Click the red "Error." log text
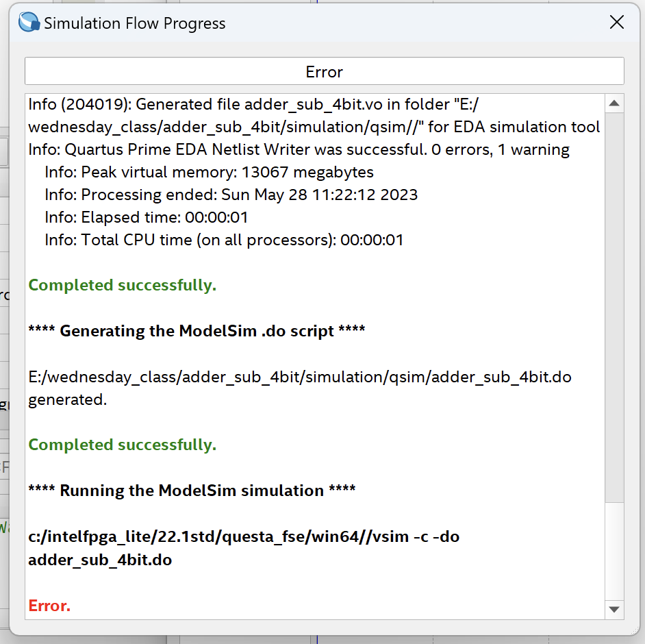 [49, 606]
